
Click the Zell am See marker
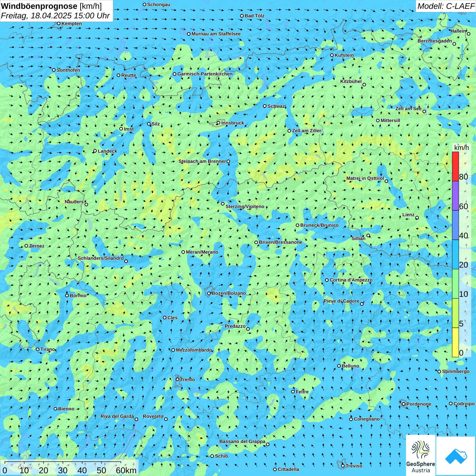pos(424,111)
